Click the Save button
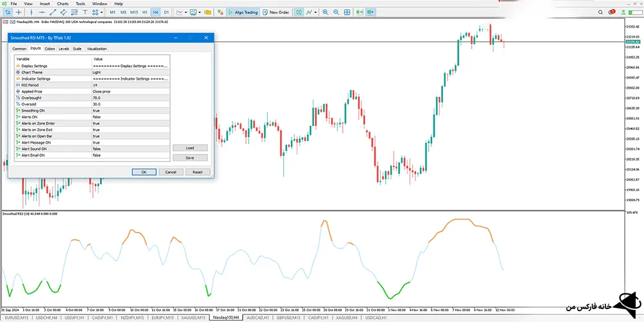644x322 pixels. (x=190, y=158)
